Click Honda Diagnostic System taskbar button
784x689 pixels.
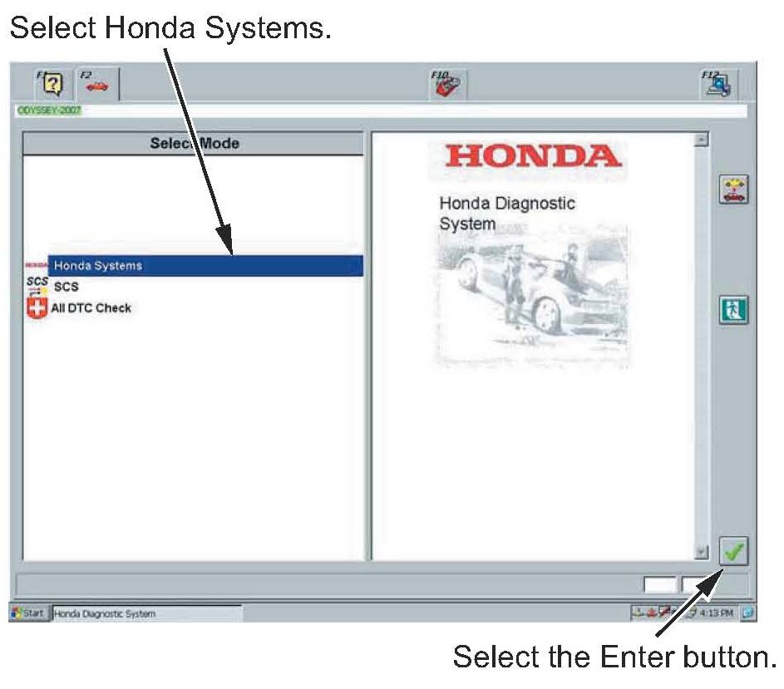tap(146, 614)
